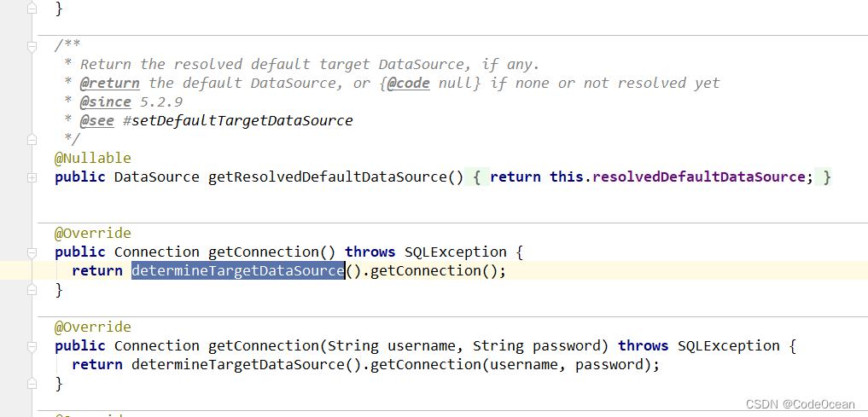This screenshot has width=868, height=417.
Task: Click the @return Javadoc tag
Action: pos(109,83)
